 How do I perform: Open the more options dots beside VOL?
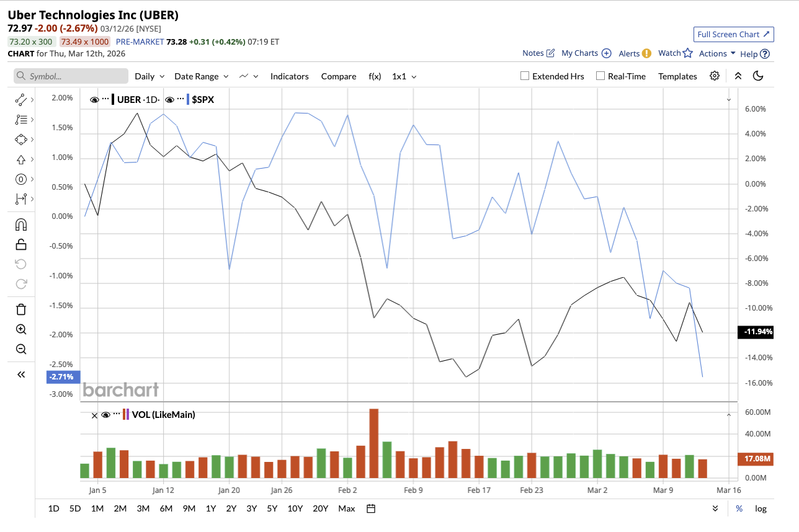tap(117, 415)
